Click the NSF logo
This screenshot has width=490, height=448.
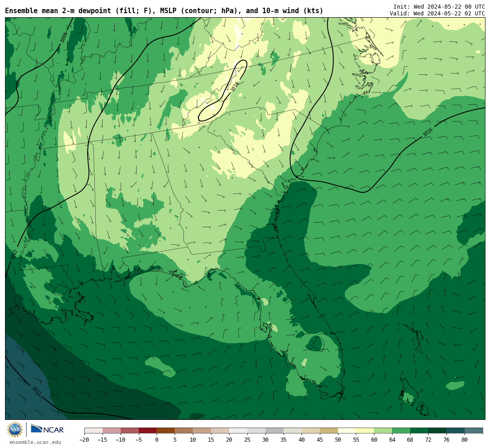pos(15,429)
